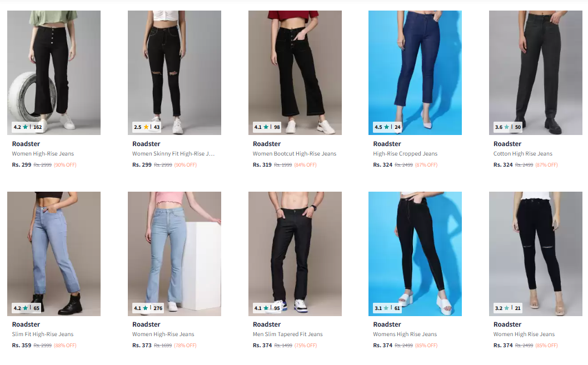This screenshot has height=365, width=588.
Task: Open Womens High Rise Jeans product title
Action: pos(405,334)
